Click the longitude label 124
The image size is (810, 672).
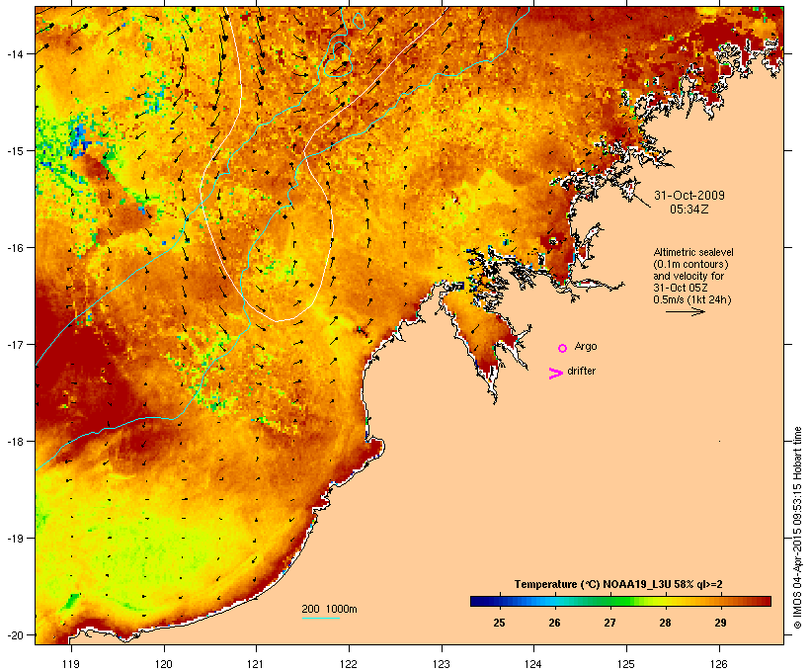[x=533, y=664]
